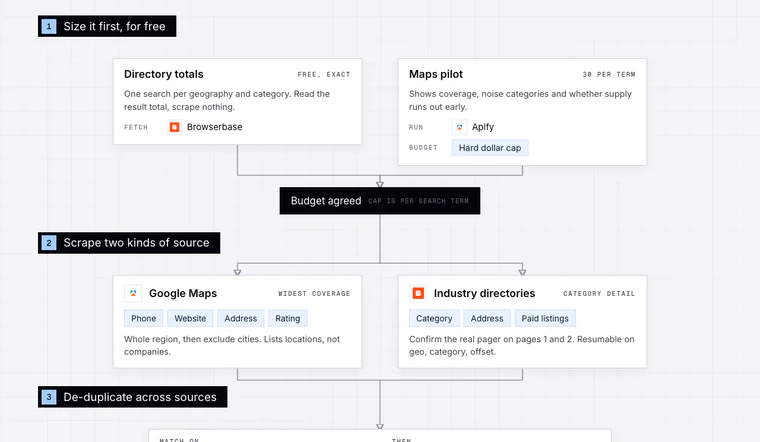Click the '30 PER TERM' label
Viewport: 760px width, 442px height.
(x=609, y=75)
